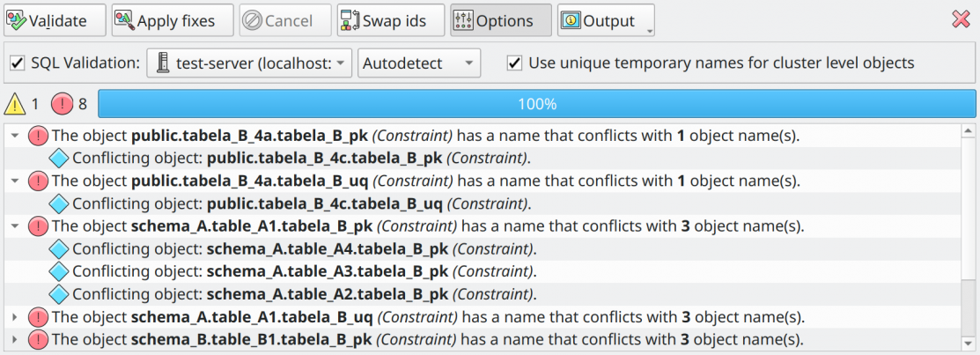The height and width of the screenshot is (355, 980).
Task: Click the Apply fixes wrench icon
Action: pos(125,20)
